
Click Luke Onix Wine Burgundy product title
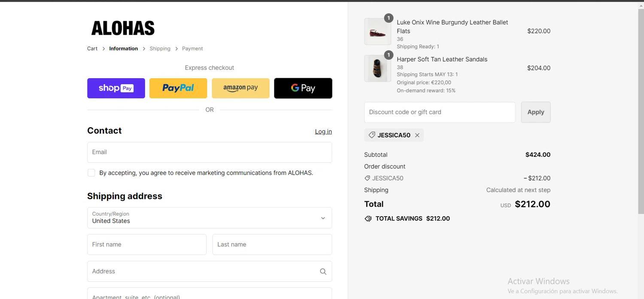pos(453,27)
